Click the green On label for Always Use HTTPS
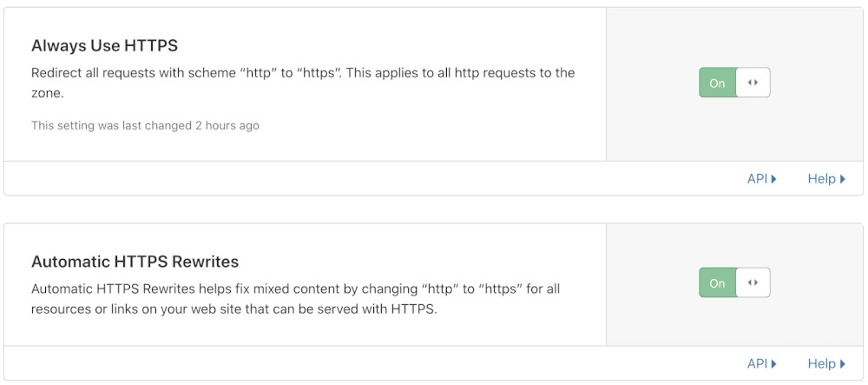This screenshot has height=385, width=868. point(717,83)
